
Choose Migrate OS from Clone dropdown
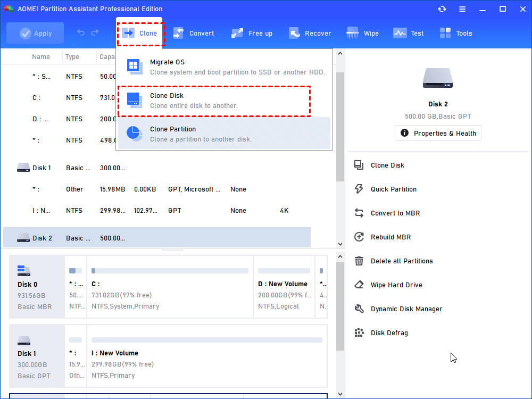click(x=224, y=67)
